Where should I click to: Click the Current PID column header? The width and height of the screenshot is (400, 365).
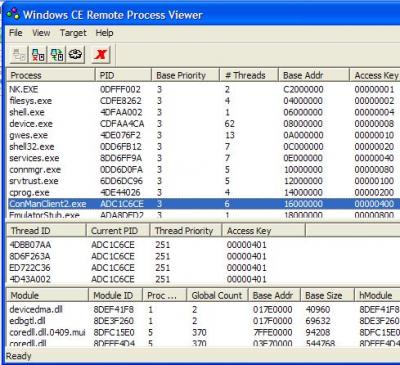118,231
